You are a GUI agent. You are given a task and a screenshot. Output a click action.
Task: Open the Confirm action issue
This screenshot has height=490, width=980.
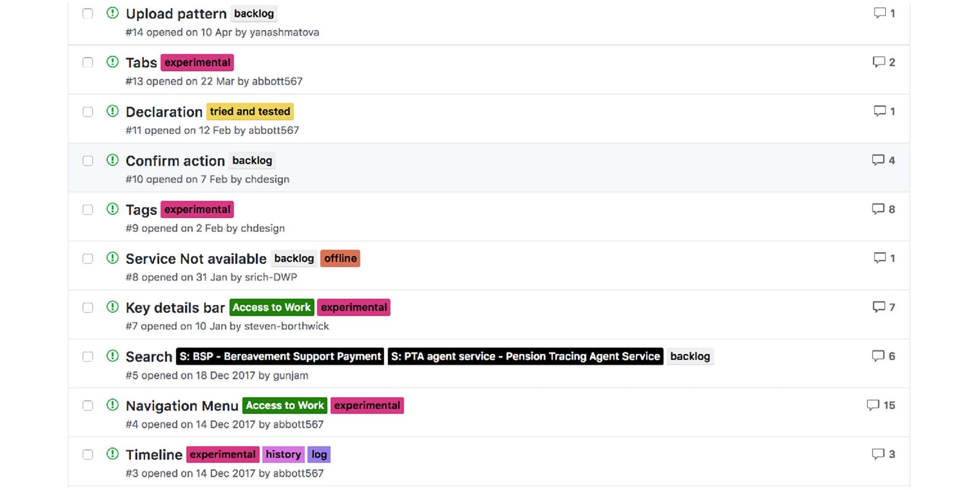tap(175, 160)
